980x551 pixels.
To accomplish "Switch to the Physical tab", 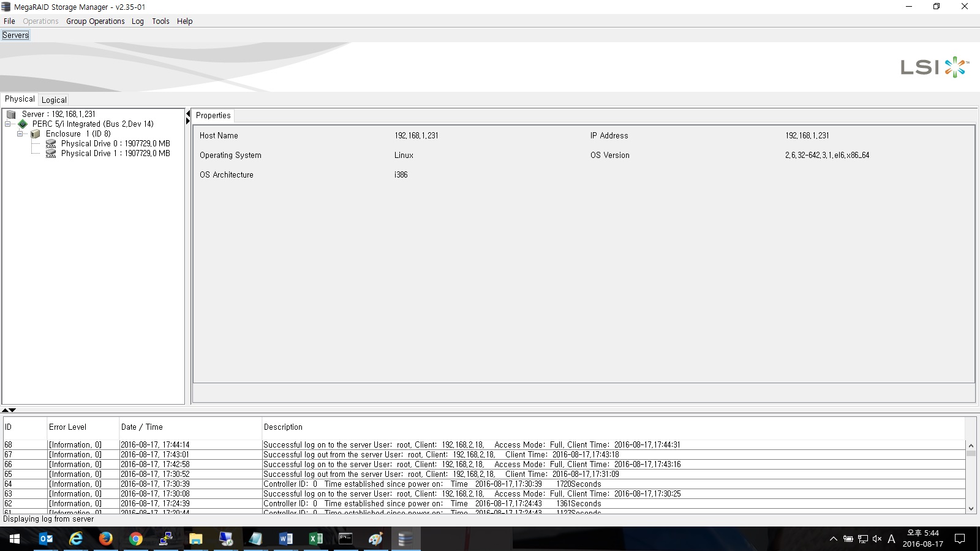I will (20, 99).
